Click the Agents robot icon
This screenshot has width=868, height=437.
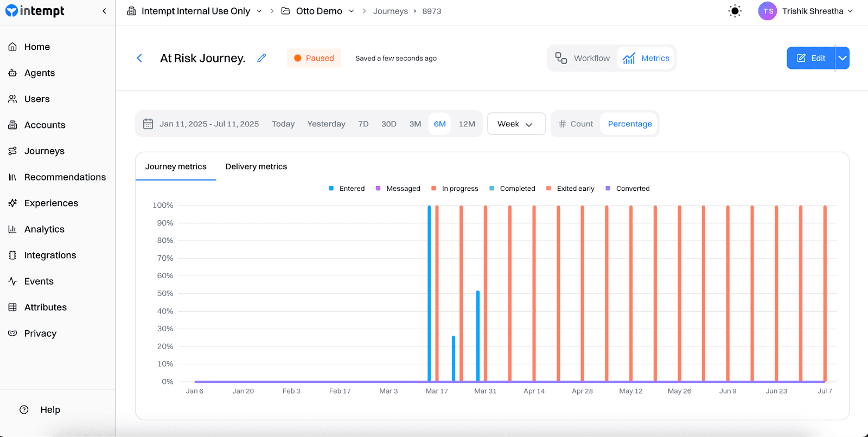(12, 73)
